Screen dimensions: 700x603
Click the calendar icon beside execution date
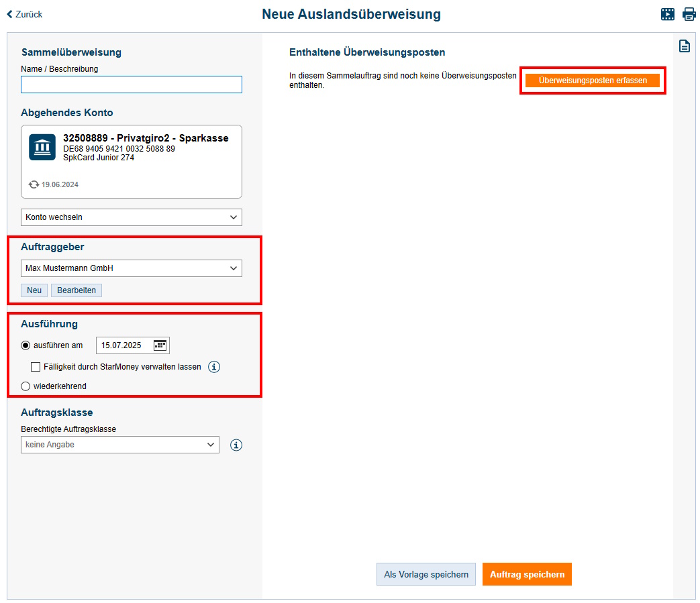[x=160, y=345]
